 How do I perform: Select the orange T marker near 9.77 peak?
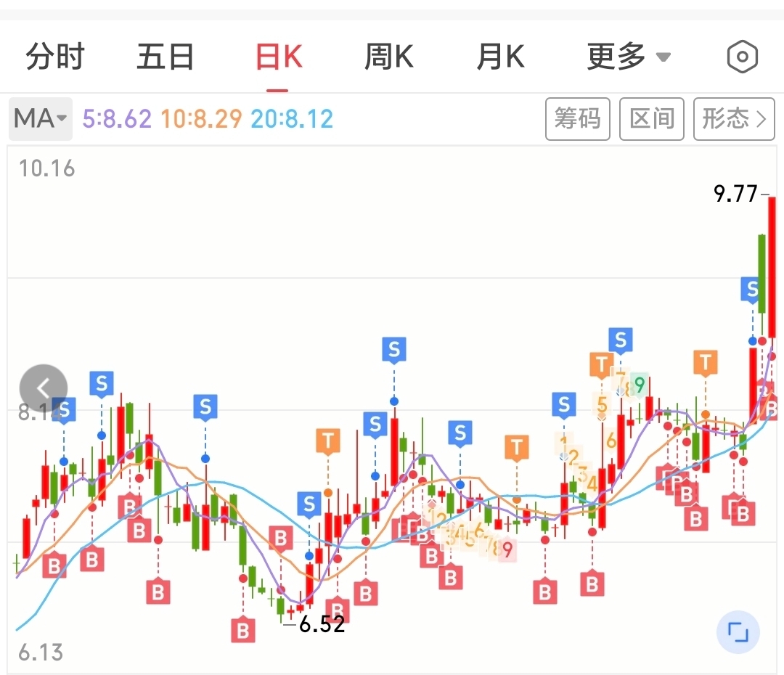(x=706, y=362)
